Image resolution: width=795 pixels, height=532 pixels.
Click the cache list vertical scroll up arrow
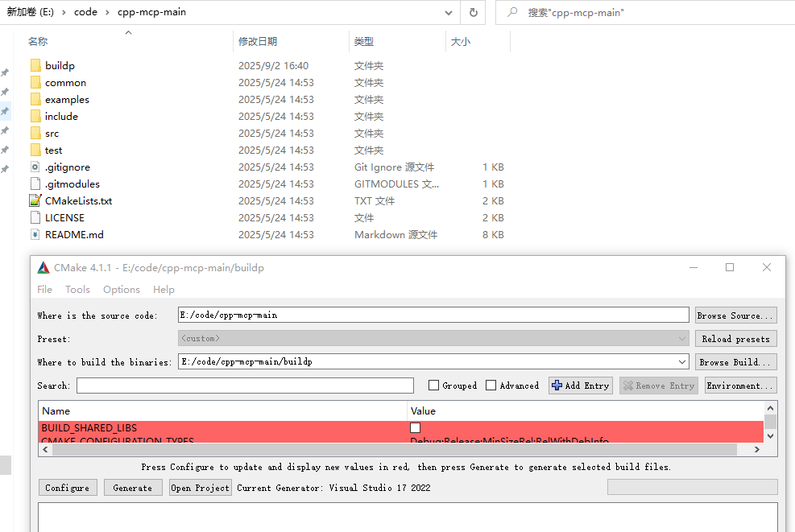pos(770,408)
